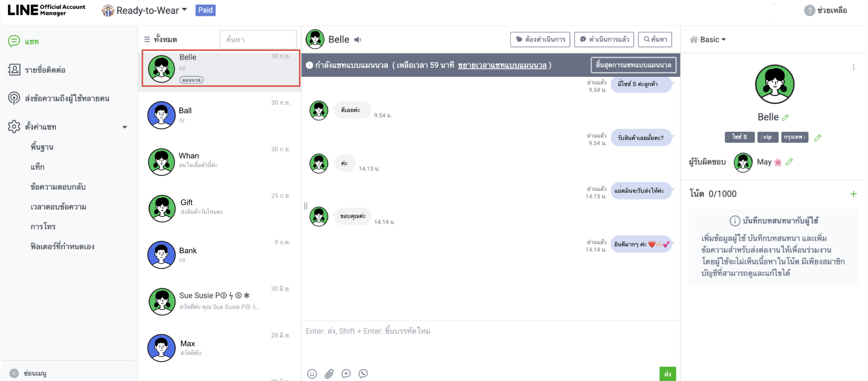The image size is (868, 381).
Task: Click the call icon below message box
Action: click(363, 374)
